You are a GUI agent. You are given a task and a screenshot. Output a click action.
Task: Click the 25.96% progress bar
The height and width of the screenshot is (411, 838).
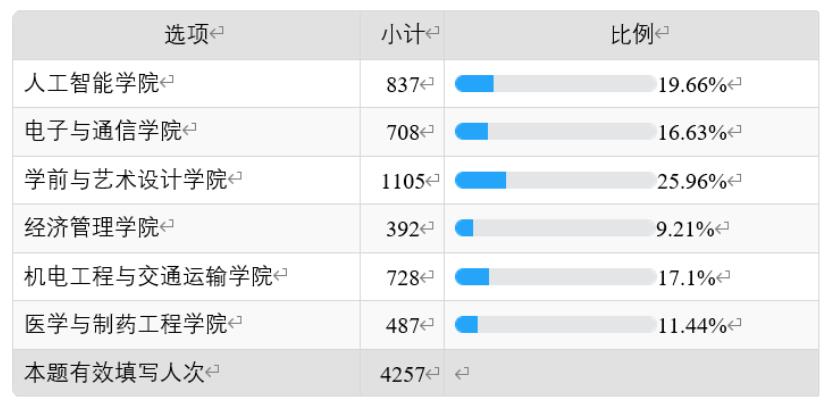[555, 181]
